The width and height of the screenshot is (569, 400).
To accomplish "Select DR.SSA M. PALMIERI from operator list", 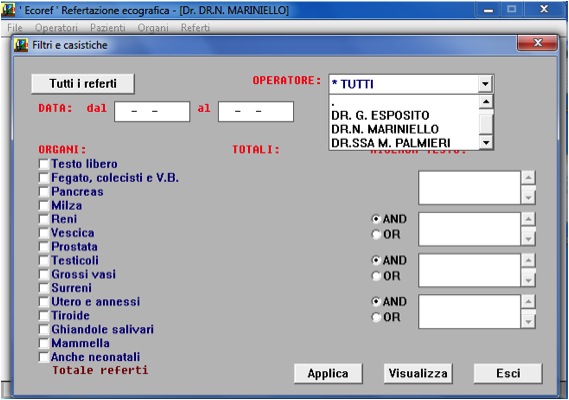I will 390,143.
